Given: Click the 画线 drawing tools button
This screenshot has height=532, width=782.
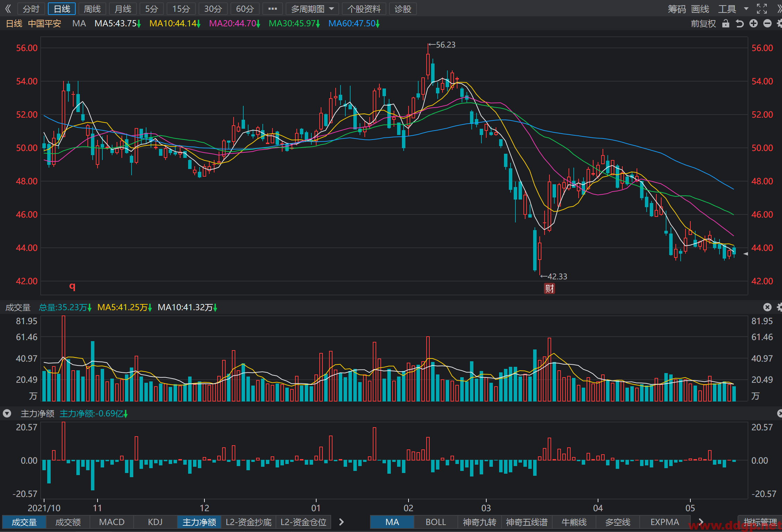Looking at the screenshot, I should [700, 9].
